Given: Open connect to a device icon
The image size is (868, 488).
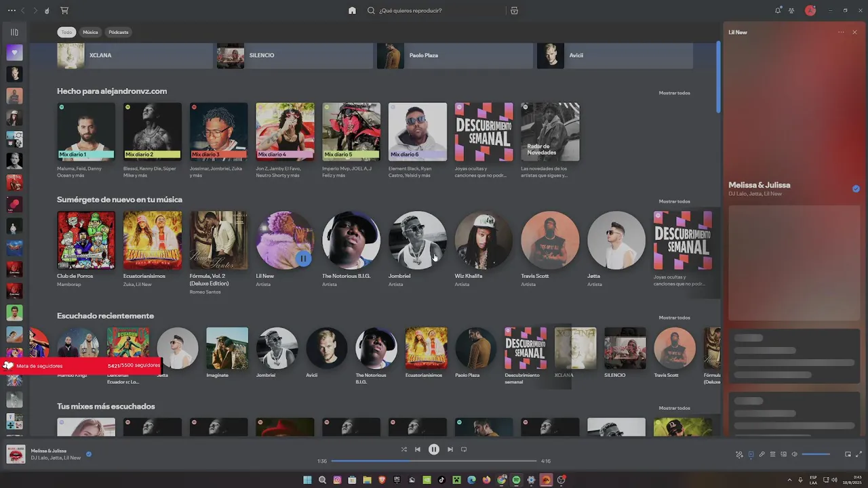Looking at the screenshot, I should [783, 454].
